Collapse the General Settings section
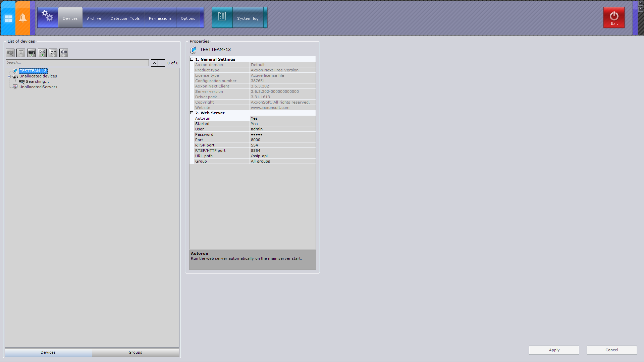 coord(192,59)
